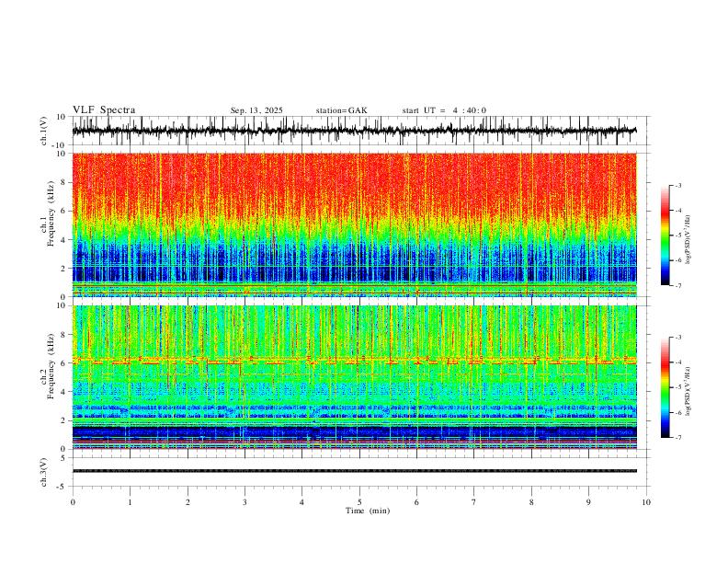
Task: Click time tick label '8' on x-axis
Action: [531, 502]
